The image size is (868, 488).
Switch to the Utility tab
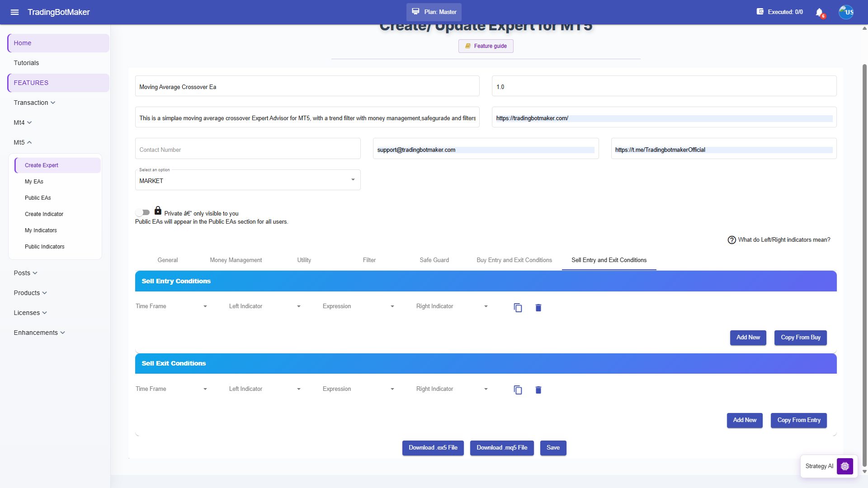[x=304, y=260]
